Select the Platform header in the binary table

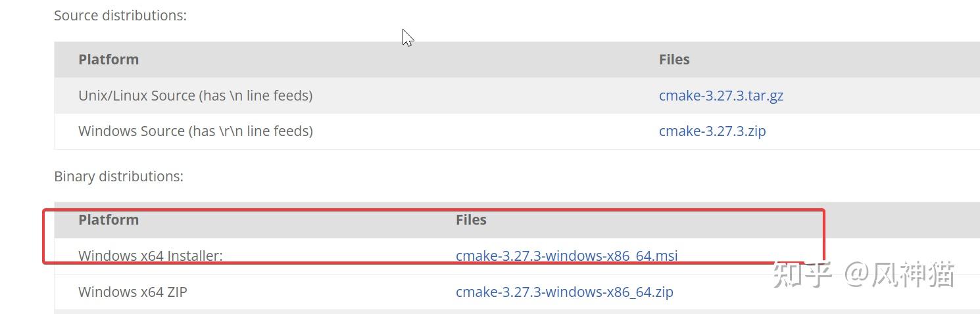point(109,219)
